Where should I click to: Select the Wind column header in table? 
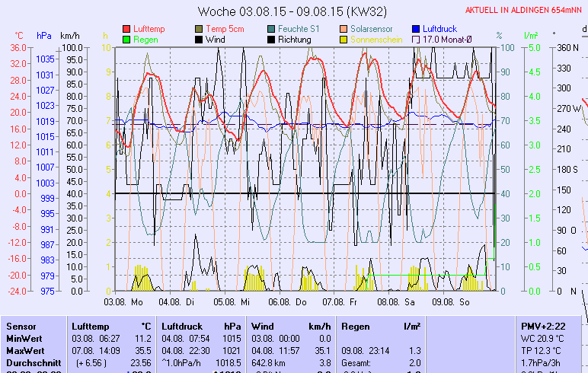pyautogui.click(x=262, y=326)
